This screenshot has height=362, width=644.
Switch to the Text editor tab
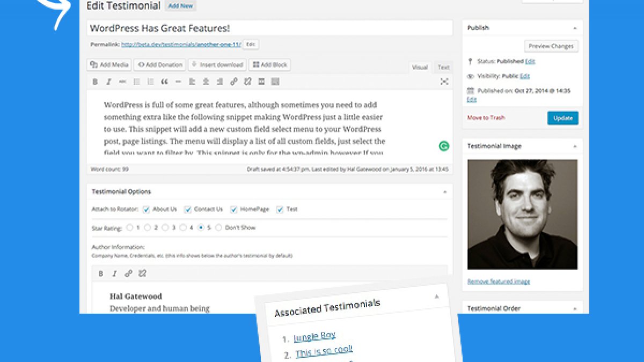pos(443,67)
